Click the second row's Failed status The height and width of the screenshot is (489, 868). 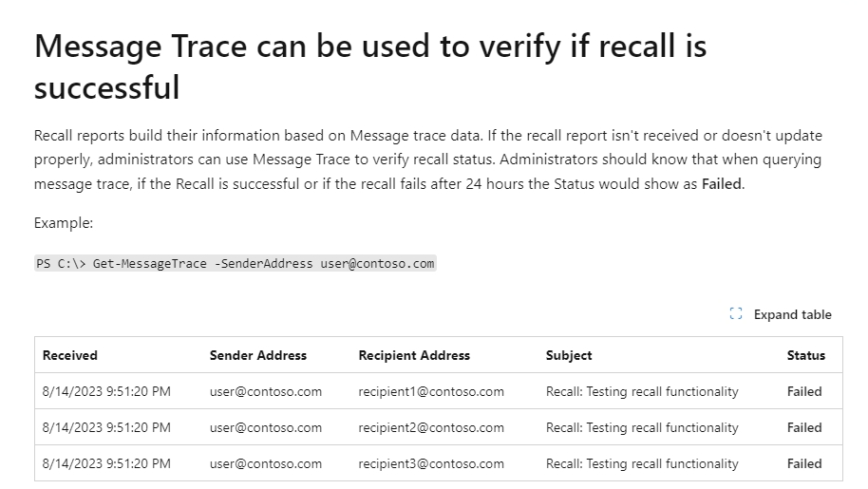point(804,427)
